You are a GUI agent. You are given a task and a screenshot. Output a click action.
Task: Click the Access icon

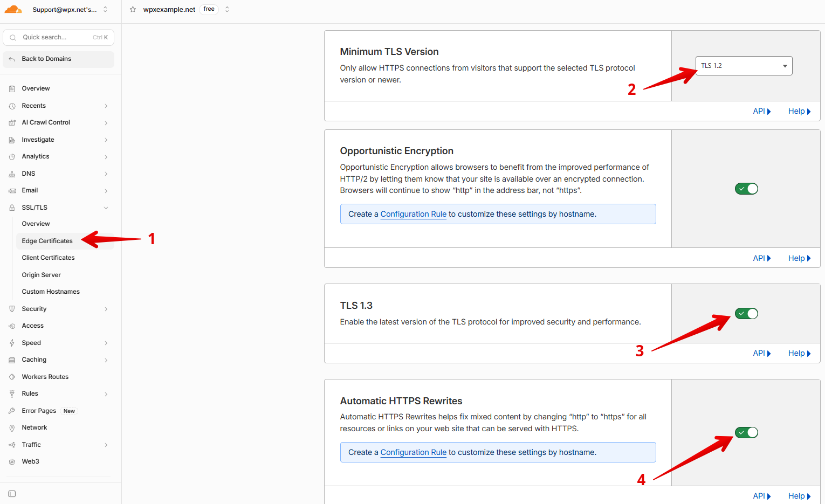pyautogui.click(x=12, y=326)
